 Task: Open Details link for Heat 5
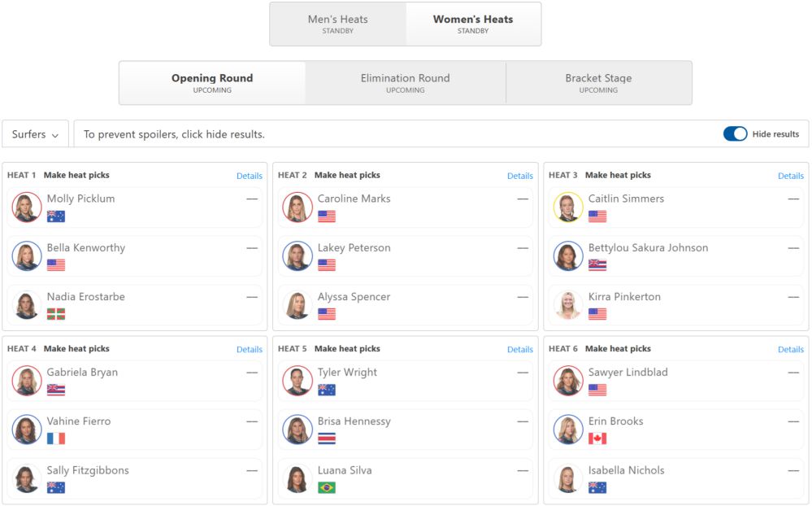coord(520,350)
